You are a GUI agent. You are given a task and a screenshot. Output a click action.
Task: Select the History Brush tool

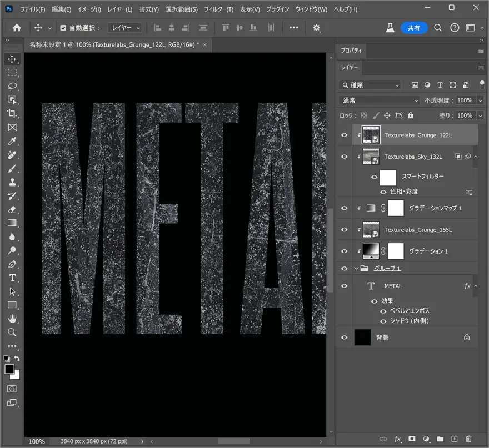pyautogui.click(x=12, y=196)
